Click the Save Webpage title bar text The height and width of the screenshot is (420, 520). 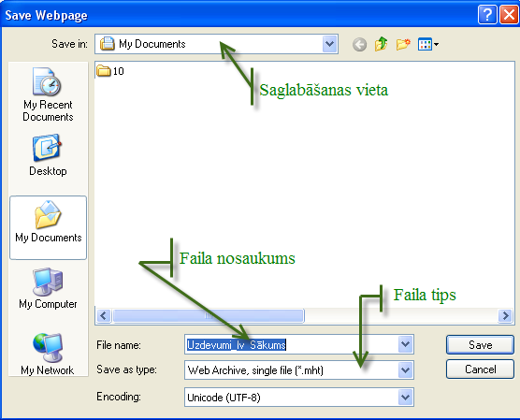point(47,15)
